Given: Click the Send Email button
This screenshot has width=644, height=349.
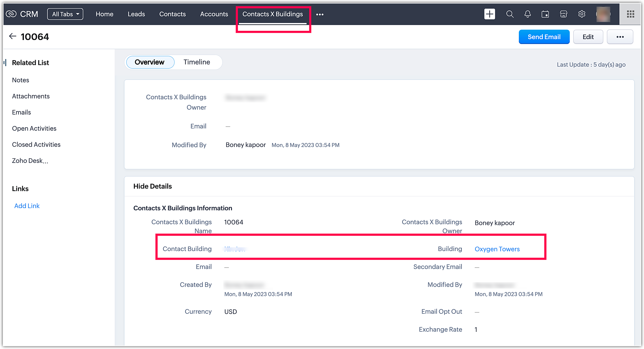Looking at the screenshot, I should pyautogui.click(x=544, y=37).
